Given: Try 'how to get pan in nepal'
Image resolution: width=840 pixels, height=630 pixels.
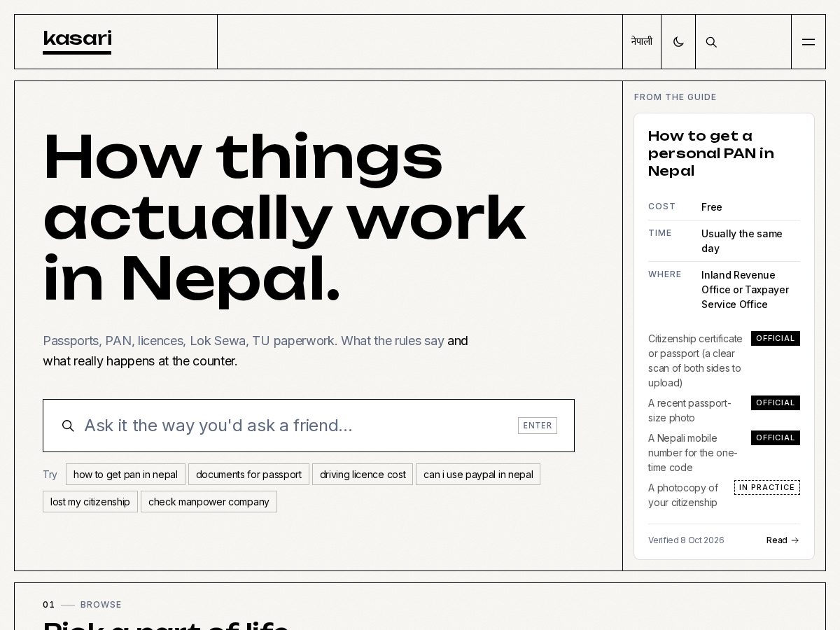Looking at the screenshot, I should (x=125, y=475).
